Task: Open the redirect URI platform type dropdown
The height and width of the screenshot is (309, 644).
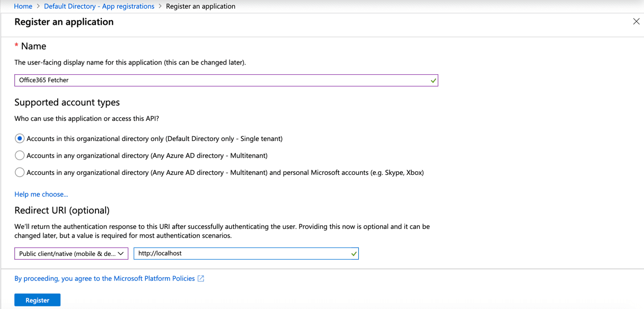Action: pyautogui.click(x=71, y=253)
